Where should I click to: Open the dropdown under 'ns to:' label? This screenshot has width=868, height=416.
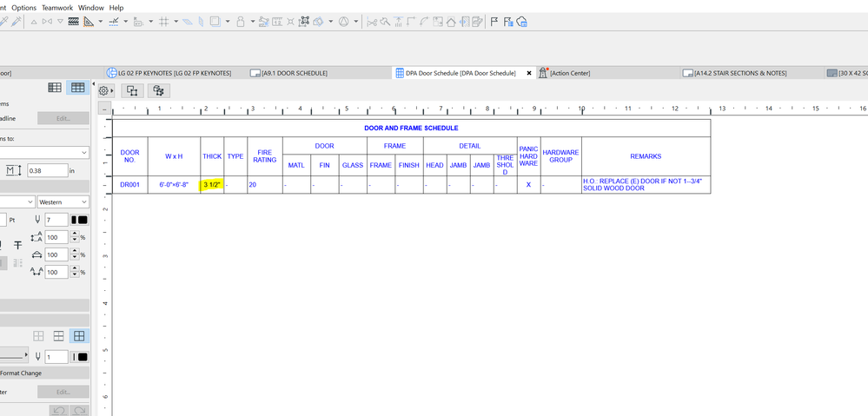pyautogui.click(x=44, y=153)
